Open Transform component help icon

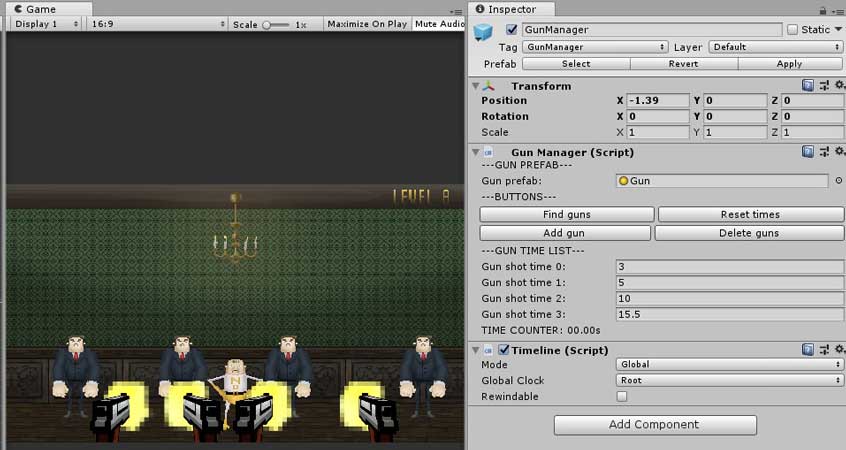[x=808, y=85]
